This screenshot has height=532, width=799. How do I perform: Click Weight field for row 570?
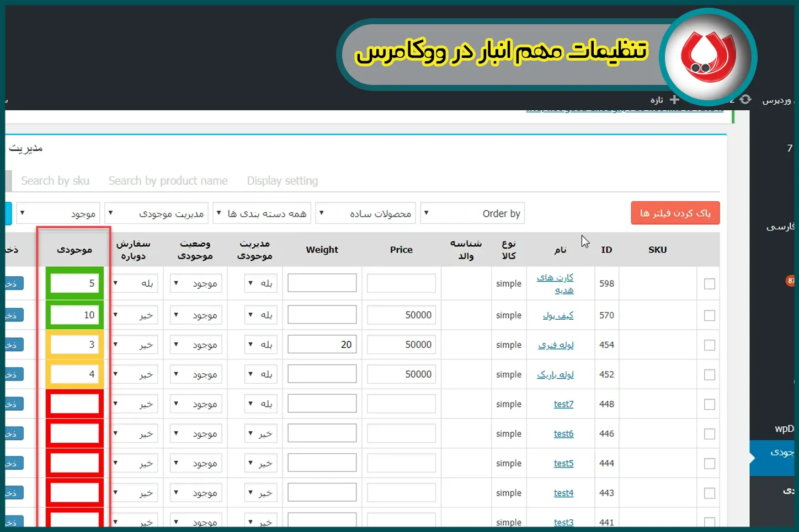pyautogui.click(x=322, y=315)
